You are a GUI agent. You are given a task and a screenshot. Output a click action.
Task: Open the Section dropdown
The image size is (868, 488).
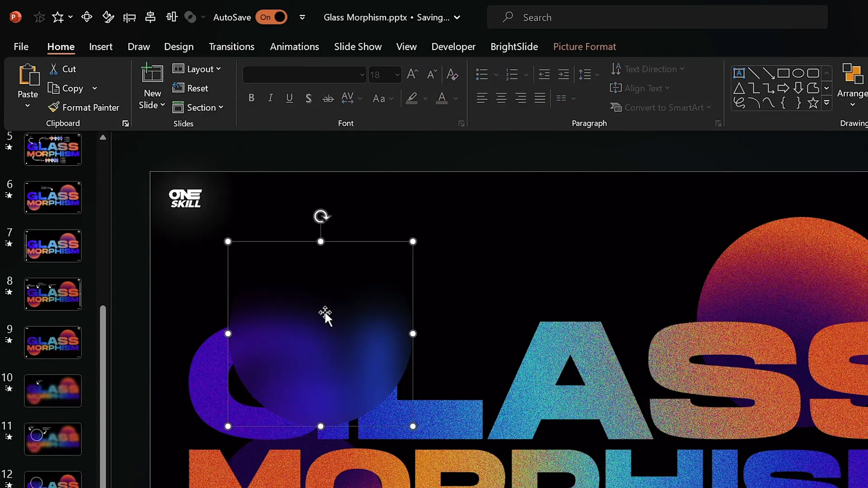(198, 108)
